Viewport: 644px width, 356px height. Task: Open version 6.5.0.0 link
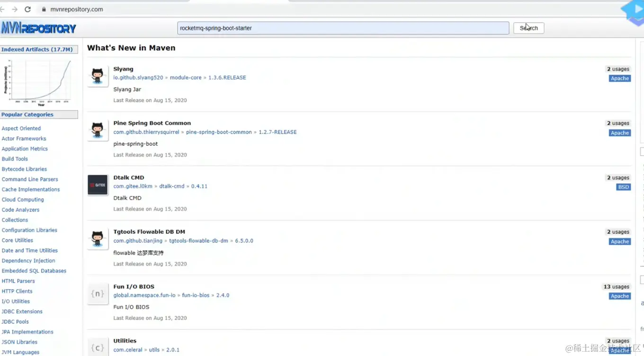pyautogui.click(x=244, y=241)
